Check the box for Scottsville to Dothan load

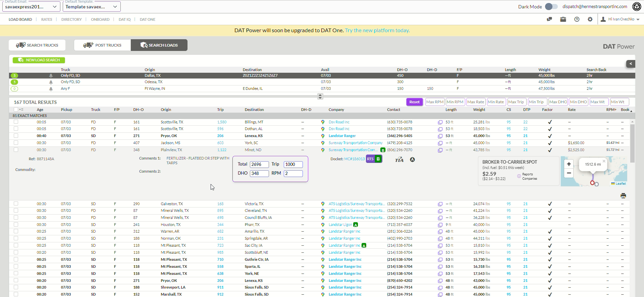tap(16, 129)
